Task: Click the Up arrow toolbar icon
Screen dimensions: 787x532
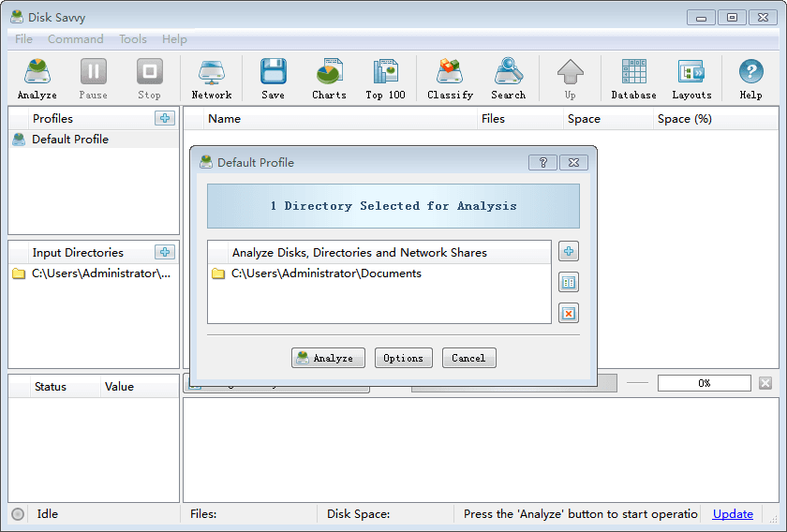Action: (x=571, y=79)
